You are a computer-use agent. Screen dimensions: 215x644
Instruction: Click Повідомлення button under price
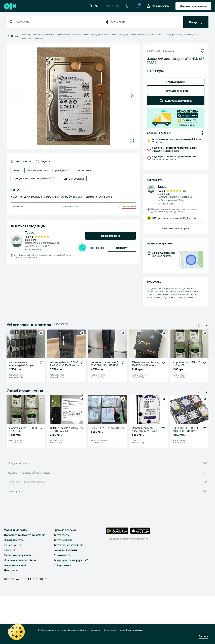[176, 81]
